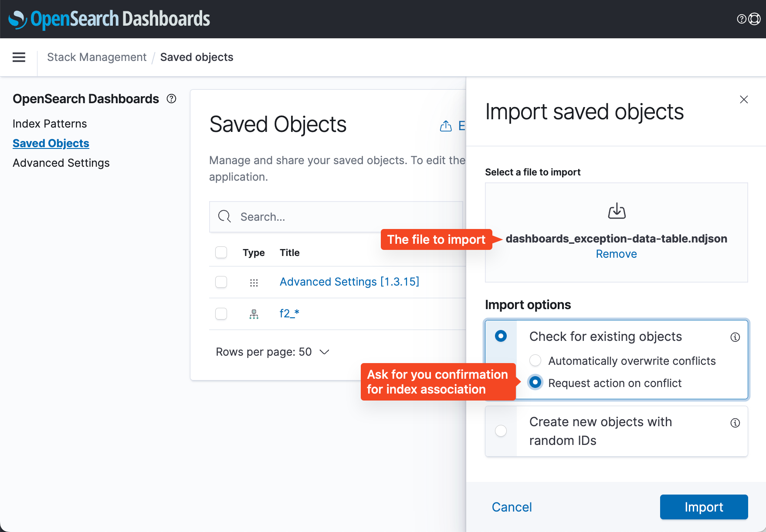766x532 pixels.
Task: Remove the selected ndjson file
Action: coord(616,254)
